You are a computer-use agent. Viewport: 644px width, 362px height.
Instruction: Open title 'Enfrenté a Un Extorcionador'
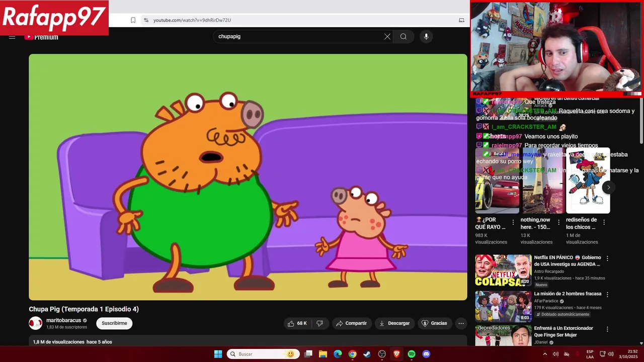tap(563, 331)
